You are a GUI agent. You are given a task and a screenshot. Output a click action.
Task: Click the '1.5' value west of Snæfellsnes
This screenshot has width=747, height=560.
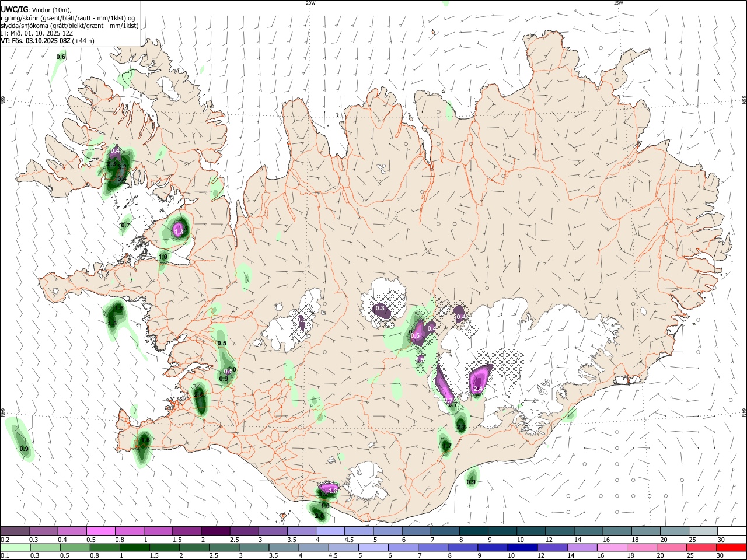click(x=112, y=323)
